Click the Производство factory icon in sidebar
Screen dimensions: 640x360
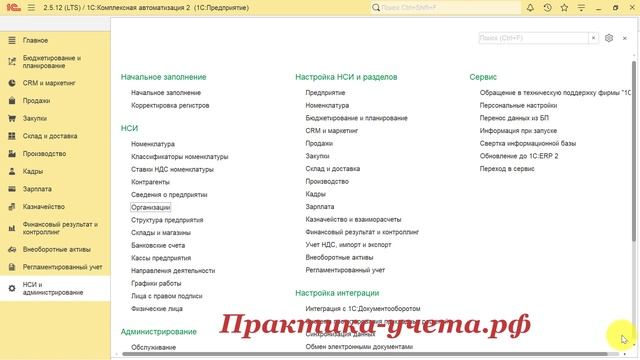(x=12, y=153)
